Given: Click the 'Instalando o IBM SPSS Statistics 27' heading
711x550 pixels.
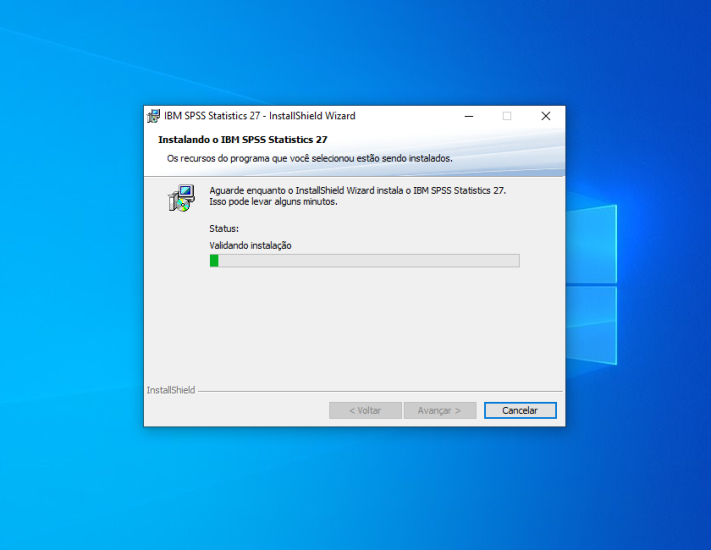Looking at the screenshot, I should 243,140.
